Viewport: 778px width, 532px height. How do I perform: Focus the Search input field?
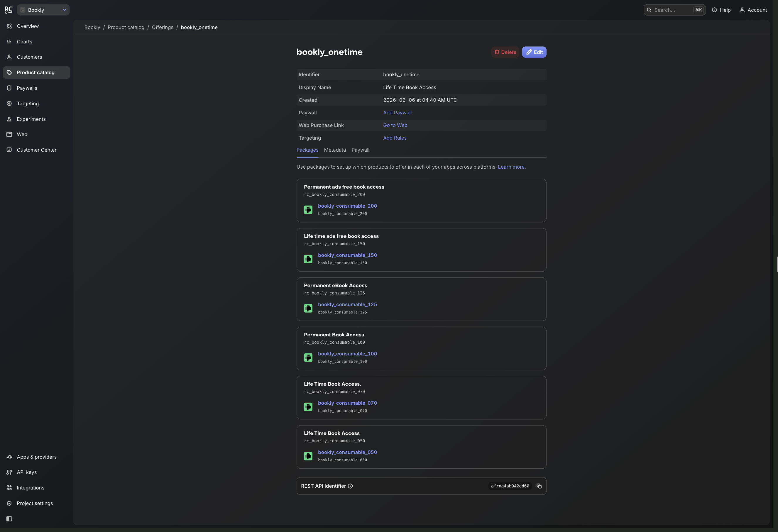coord(674,10)
